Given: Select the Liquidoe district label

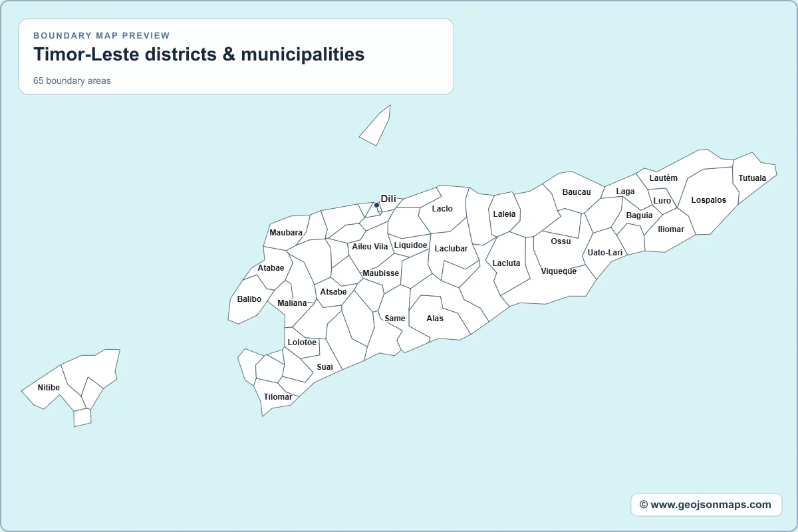Looking at the screenshot, I should tap(410, 245).
